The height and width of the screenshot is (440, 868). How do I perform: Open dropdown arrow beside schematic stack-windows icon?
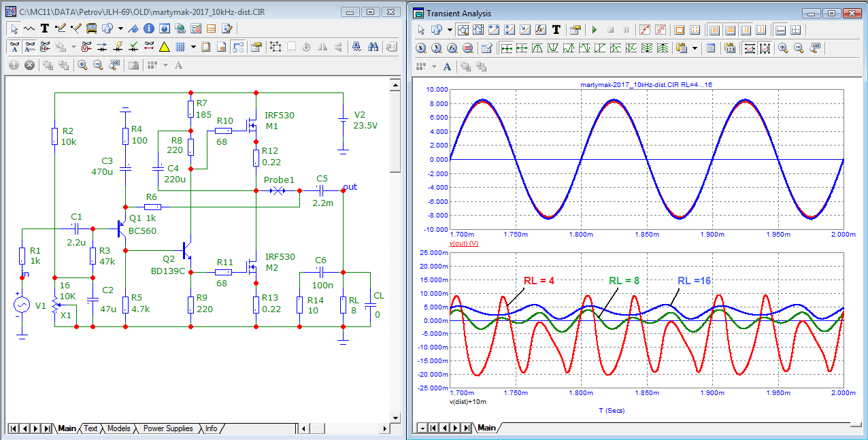(120, 29)
